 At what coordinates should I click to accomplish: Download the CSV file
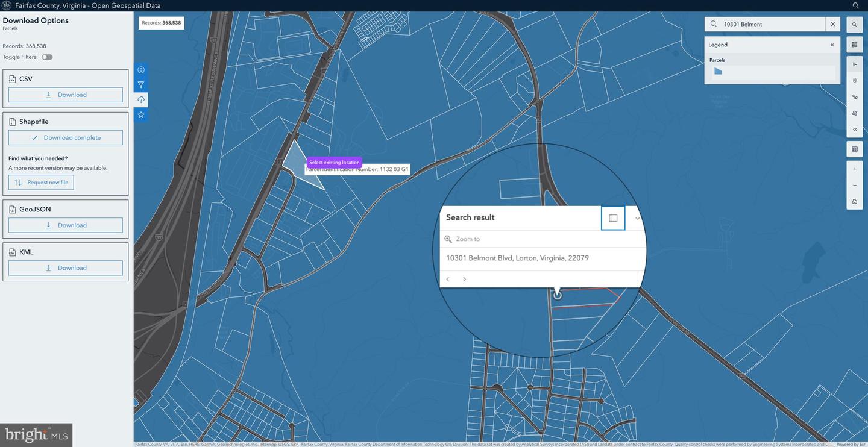click(66, 95)
